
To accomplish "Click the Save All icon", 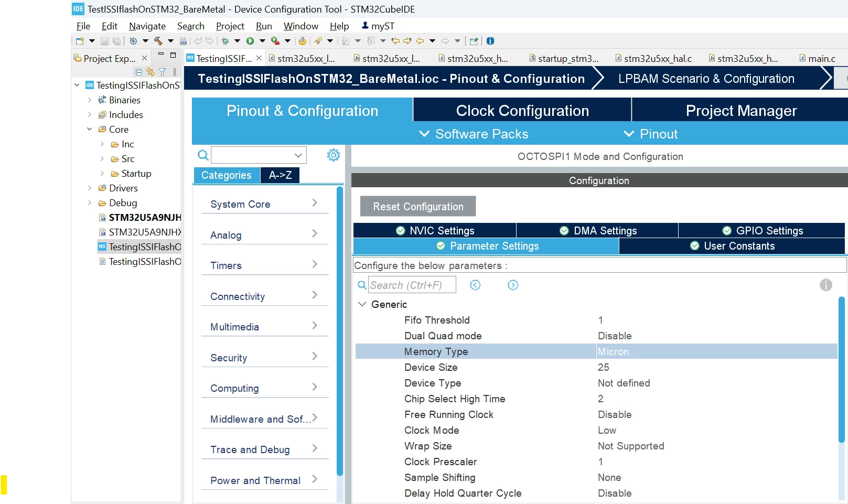I will 117,41.
